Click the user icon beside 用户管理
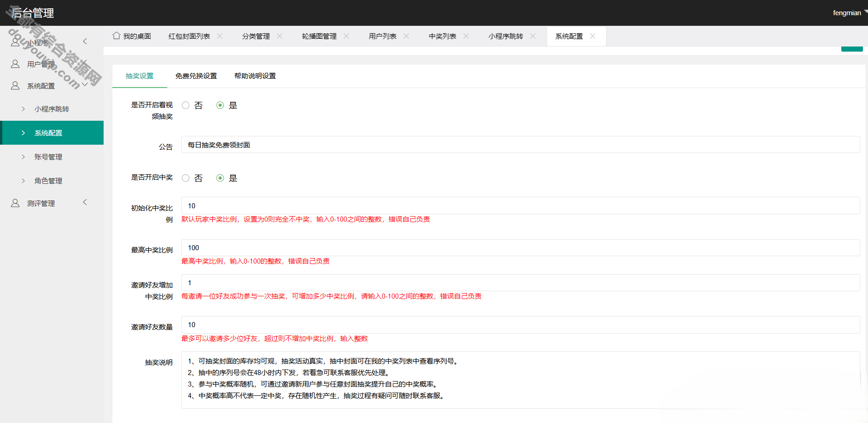 tap(15, 64)
